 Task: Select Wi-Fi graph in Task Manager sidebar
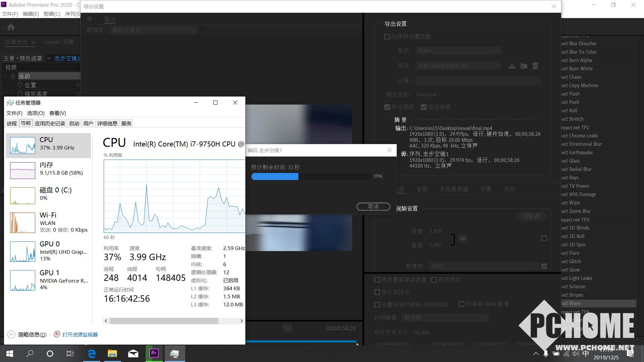22,223
